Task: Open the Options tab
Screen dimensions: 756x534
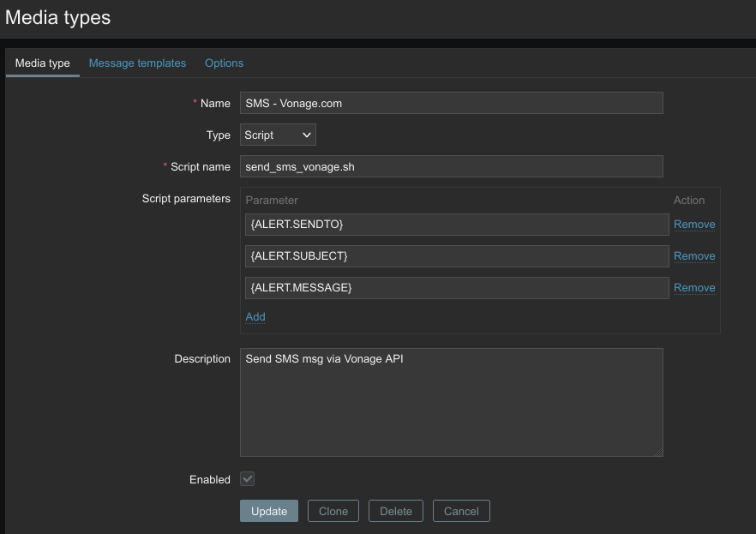Action: click(224, 63)
